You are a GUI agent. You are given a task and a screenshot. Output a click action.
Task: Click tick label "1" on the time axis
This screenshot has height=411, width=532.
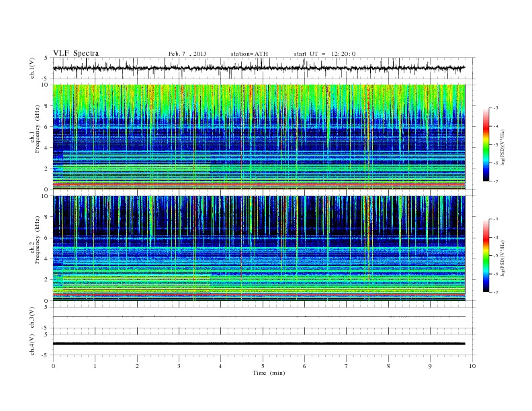[95, 366]
